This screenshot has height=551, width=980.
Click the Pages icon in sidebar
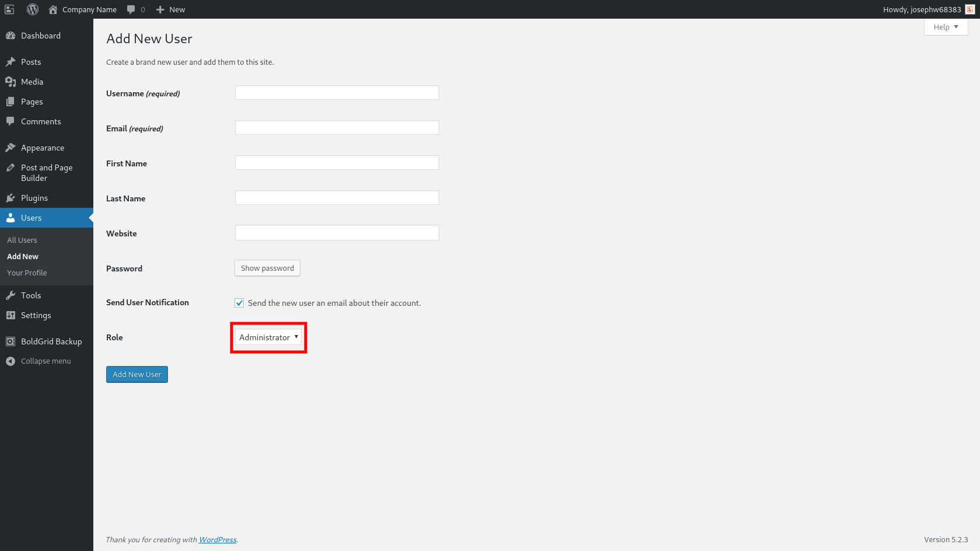(12, 102)
